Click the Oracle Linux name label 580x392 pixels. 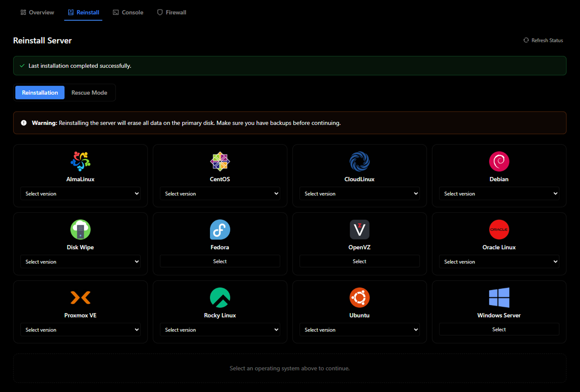click(x=499, y=247)
